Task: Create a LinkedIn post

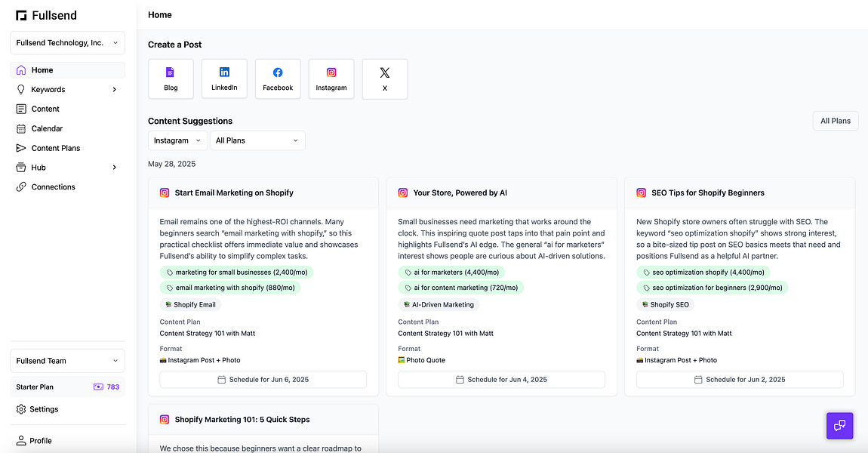Action: pyautogui.click(x=224, y=79)
